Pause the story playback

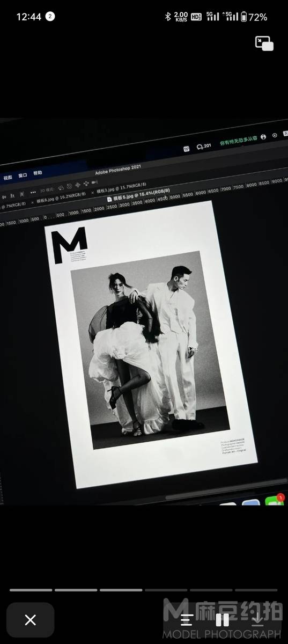pos(222,620)
